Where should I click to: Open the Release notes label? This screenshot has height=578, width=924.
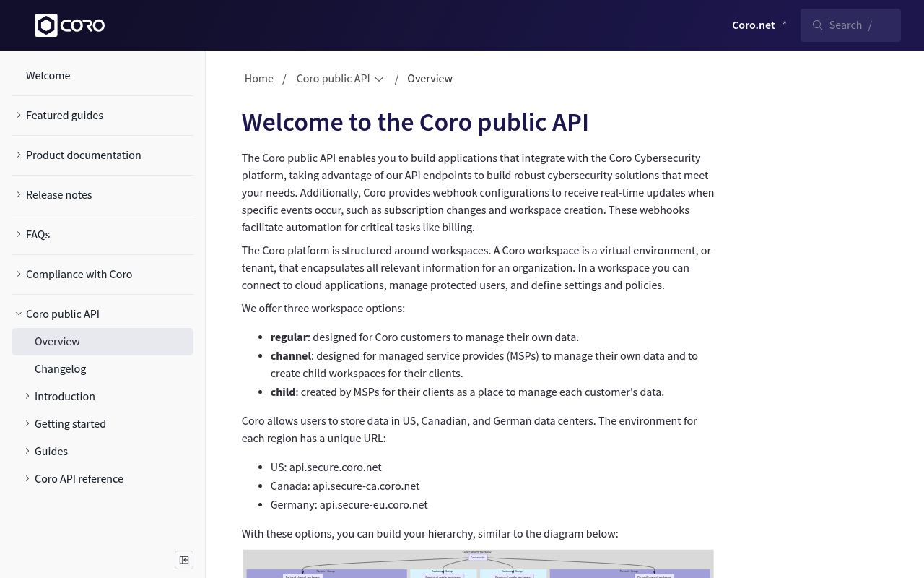(59, 195)
